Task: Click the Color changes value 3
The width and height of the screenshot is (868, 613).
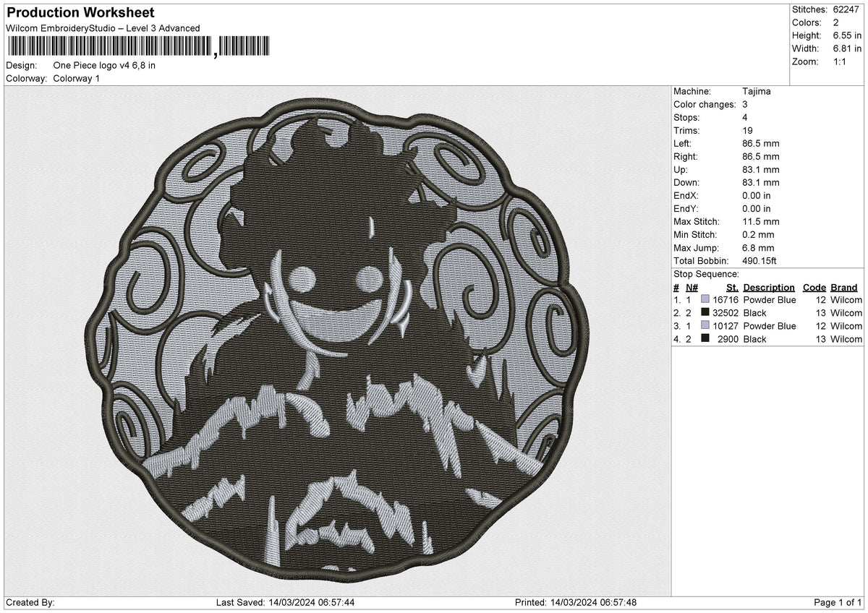Action: [745, 105]
